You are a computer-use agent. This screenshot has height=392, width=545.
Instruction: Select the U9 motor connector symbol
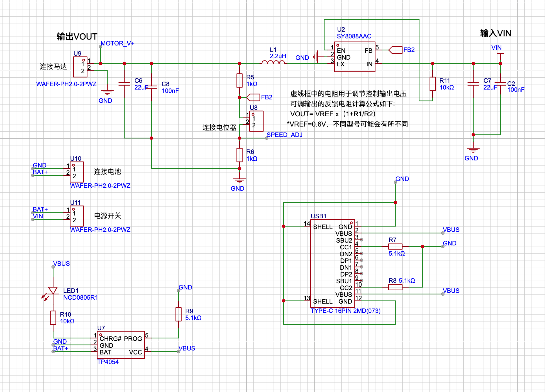click(80, 67)
